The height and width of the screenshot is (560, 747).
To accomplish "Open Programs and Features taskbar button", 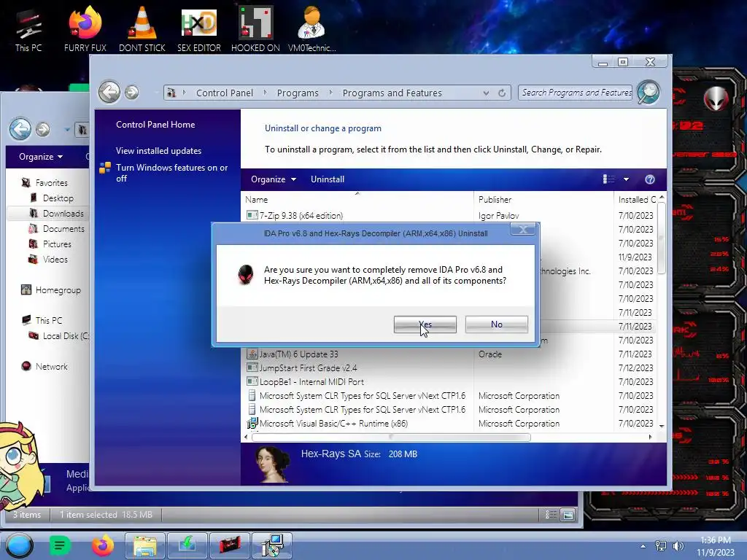I will coord(272,545).
